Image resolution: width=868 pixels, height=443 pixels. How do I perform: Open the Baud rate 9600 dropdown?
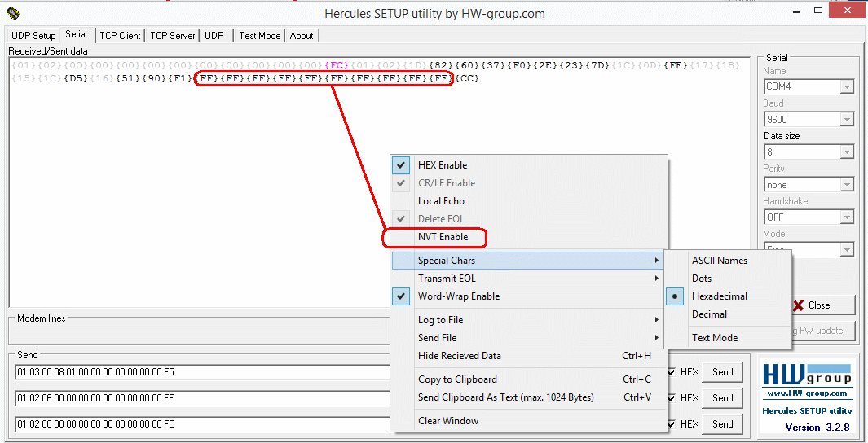pos(847,120)
